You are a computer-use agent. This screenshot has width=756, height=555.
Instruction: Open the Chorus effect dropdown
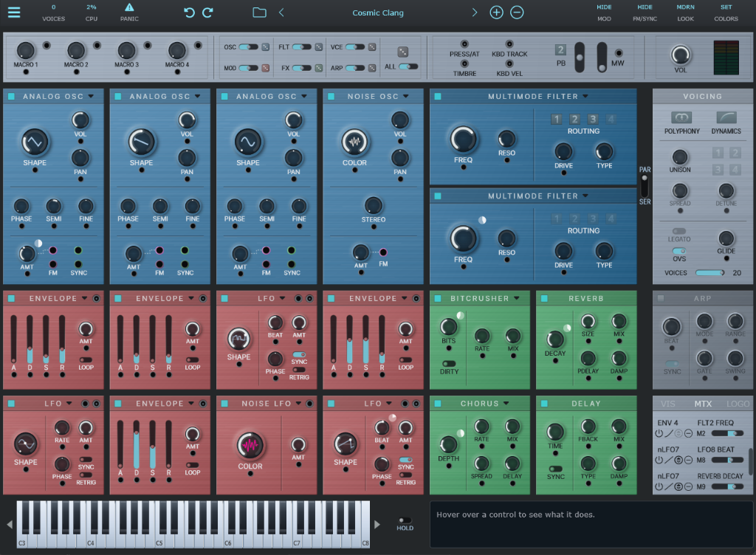click(x=506, y=403)
